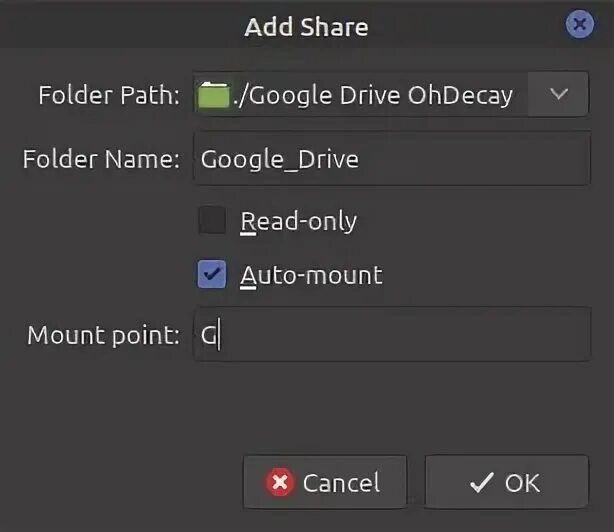The height and width of the screenshot is (532, 614).
Task: Click the 'Mount point:' label
Action: point(103,334)
